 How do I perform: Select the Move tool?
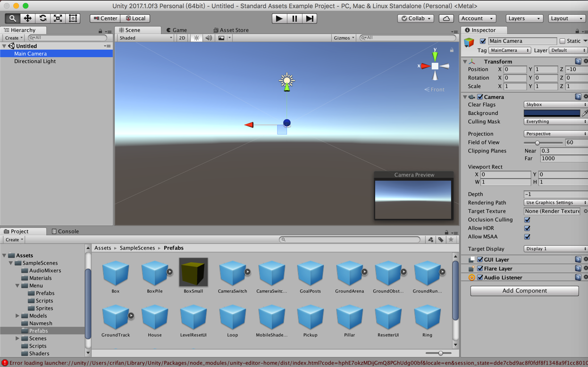[27, 18]
